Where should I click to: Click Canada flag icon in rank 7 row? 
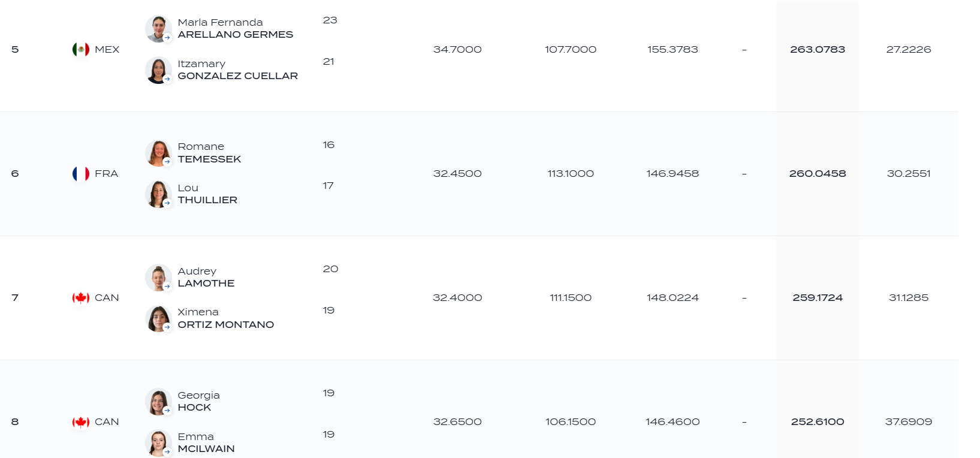81,298
